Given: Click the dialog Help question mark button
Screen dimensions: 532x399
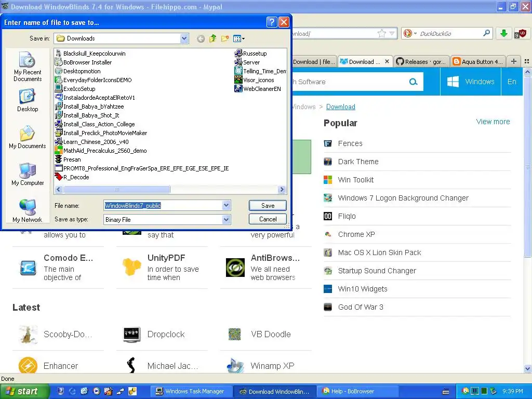Looking at the screenshot, I should [x=272, y=22].
